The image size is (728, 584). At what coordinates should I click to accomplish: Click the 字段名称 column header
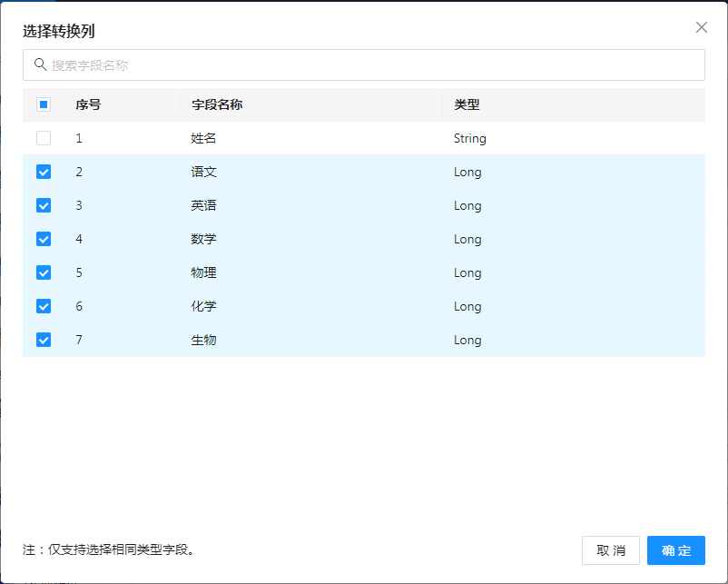click(x=217, y=104)
